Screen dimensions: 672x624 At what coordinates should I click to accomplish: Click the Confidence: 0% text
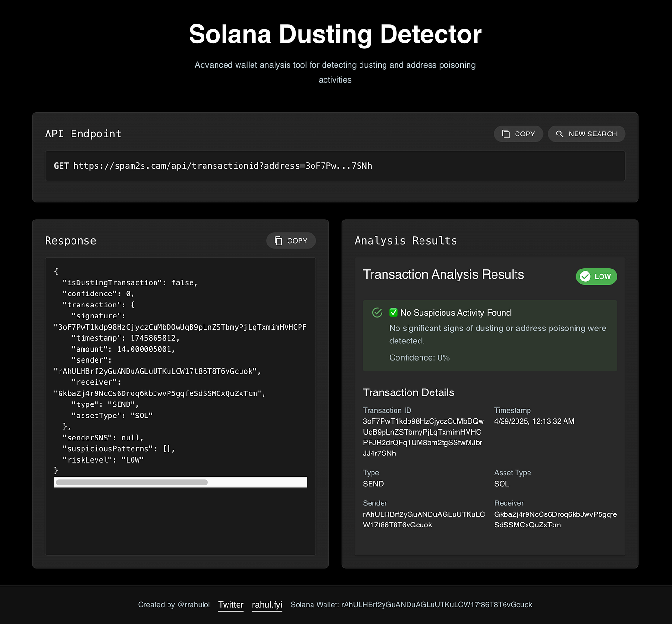(x=420, y=358)
